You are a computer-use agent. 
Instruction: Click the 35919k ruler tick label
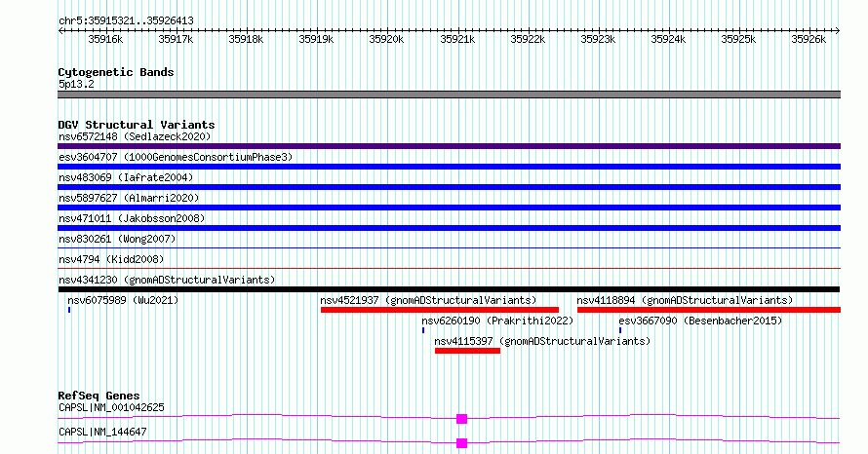[x=316, y=39]
